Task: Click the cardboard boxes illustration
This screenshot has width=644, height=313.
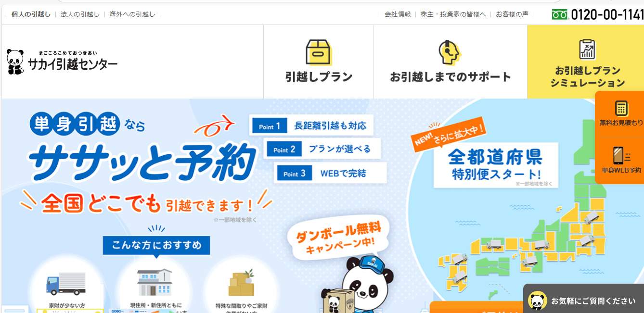Action: pyautogui.click(x=241, y=283)
